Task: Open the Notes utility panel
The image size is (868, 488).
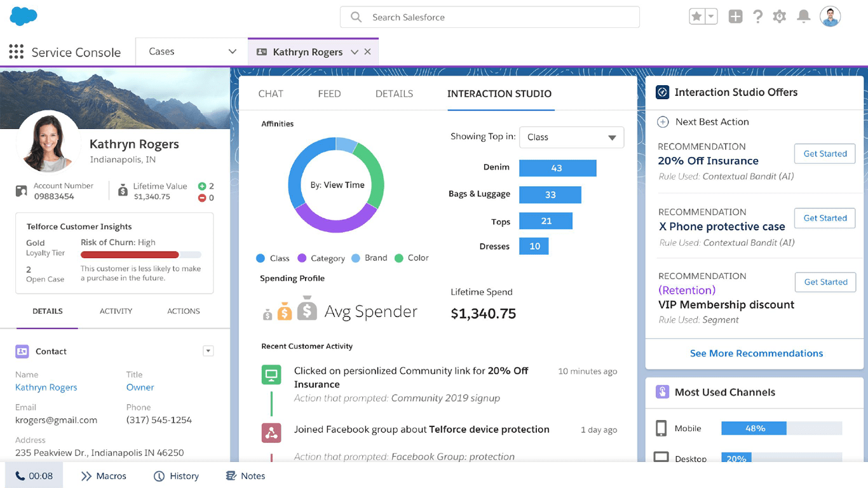Action: point(245,475)
